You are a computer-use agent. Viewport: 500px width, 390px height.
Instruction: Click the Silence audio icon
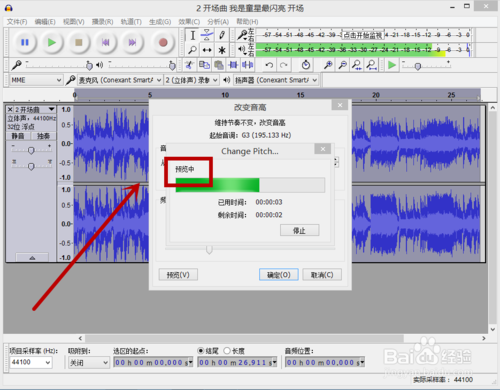[x=247, y=65]
